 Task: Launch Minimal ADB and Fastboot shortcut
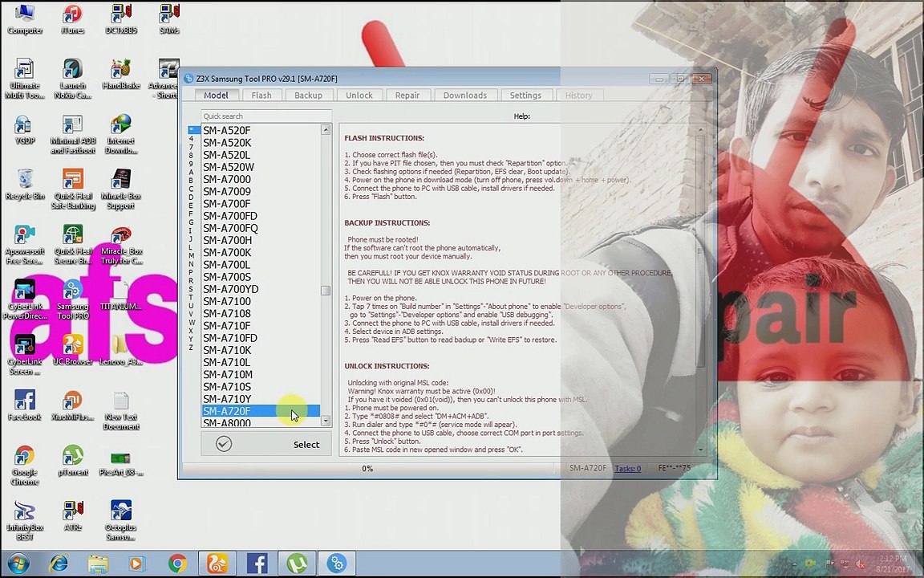click(72, 134)
